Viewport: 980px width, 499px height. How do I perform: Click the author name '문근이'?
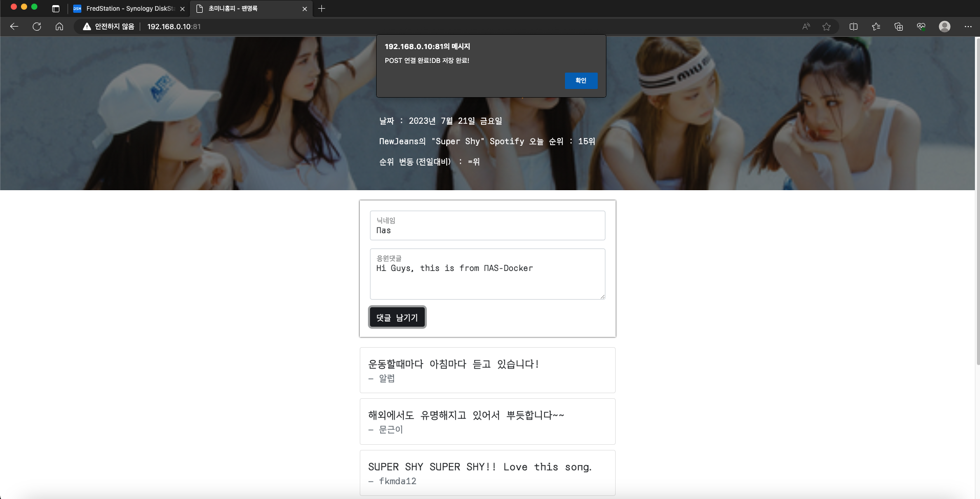[391, 429]
